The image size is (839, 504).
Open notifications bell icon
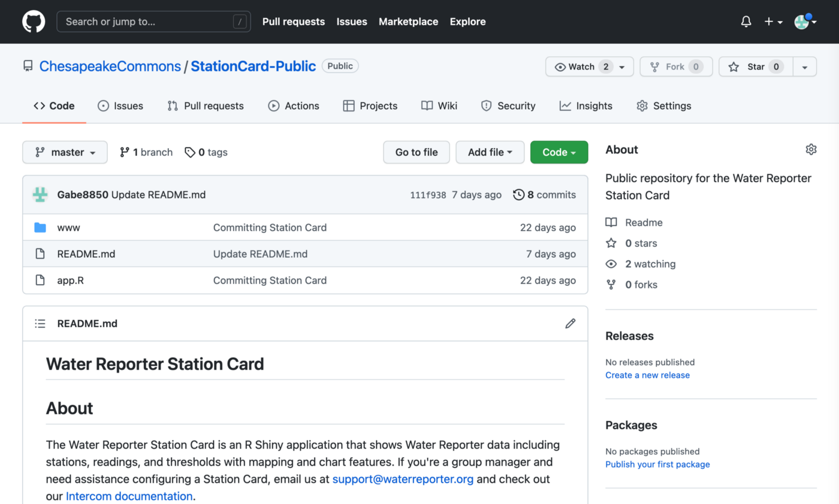[x=746, y=22]
